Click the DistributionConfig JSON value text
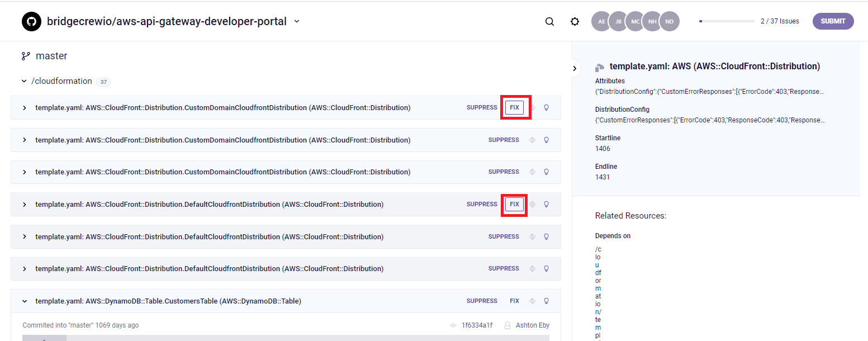The width and height of the screenshot is (868, 341). (x=710, y=120)
